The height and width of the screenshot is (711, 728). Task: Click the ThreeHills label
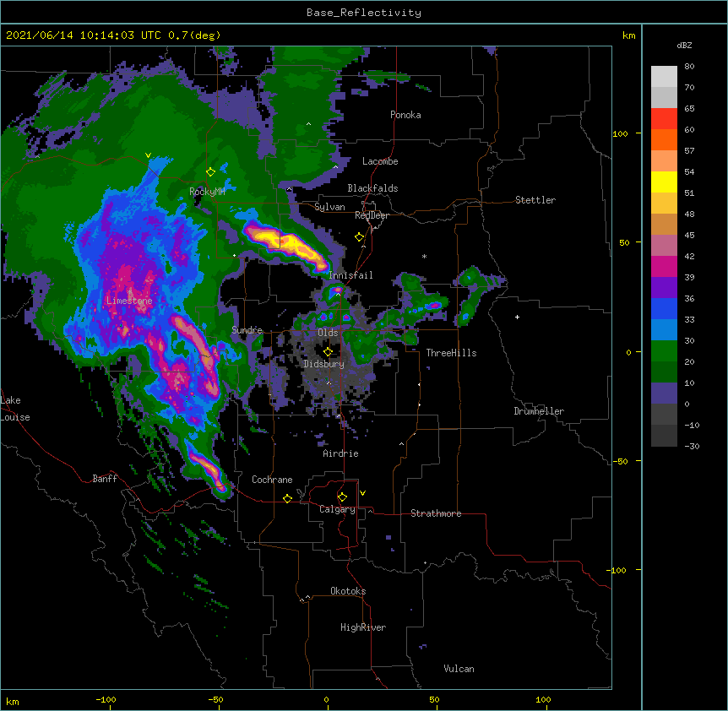(451, 353)
